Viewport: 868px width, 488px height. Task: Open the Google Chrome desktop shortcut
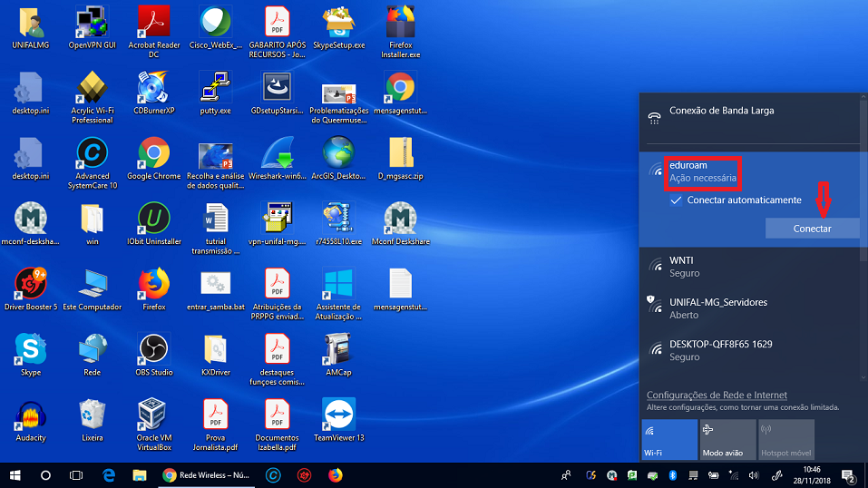tap(153, 159)
